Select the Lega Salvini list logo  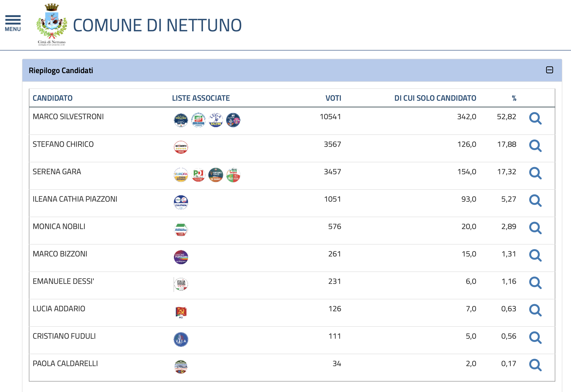pyautogui.click(x=216, y=120)
